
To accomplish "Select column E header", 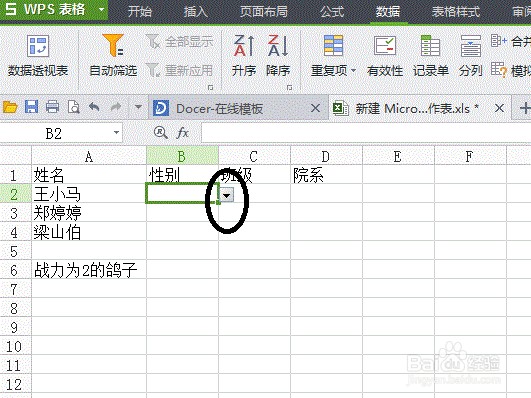I will point(398,156).
